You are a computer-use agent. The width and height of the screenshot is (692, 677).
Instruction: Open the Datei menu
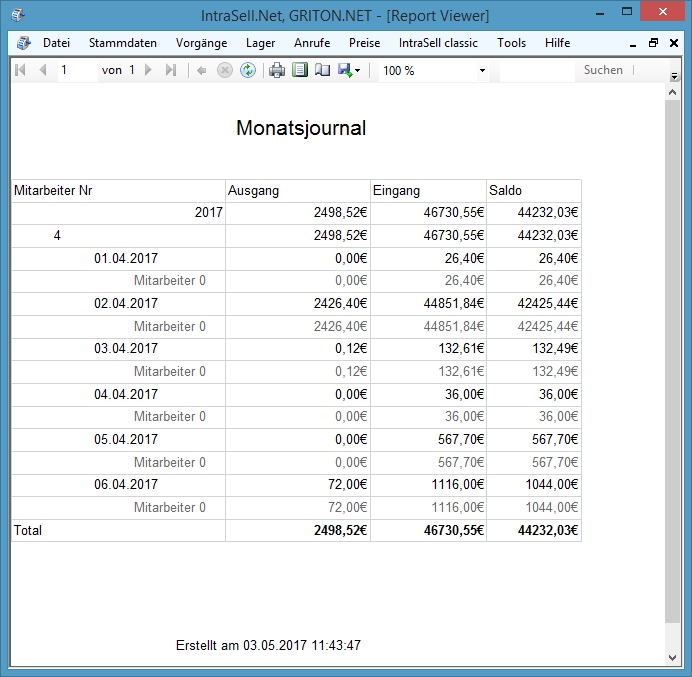tap(56, 43)
